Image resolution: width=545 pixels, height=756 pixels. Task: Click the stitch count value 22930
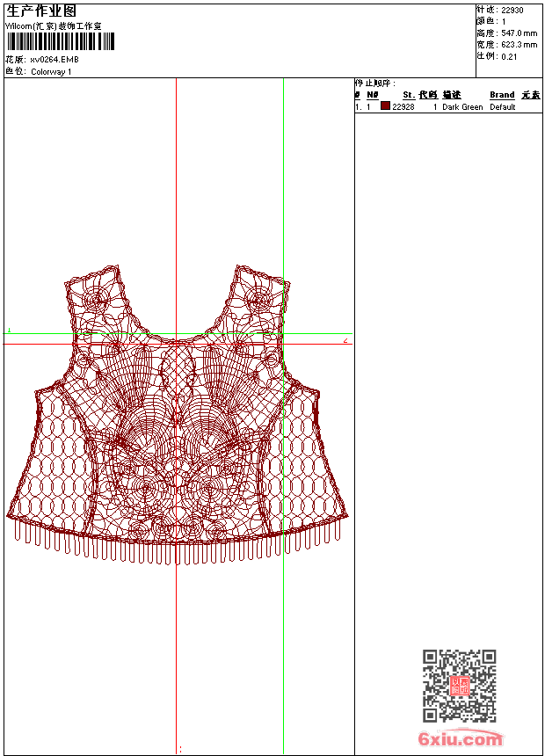coord(512,11)
